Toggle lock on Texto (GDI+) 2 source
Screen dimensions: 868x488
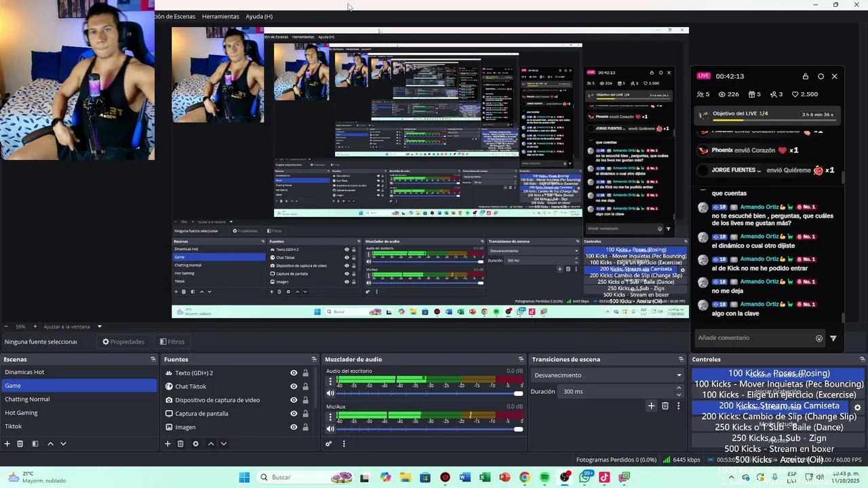(x=305, y=373)
